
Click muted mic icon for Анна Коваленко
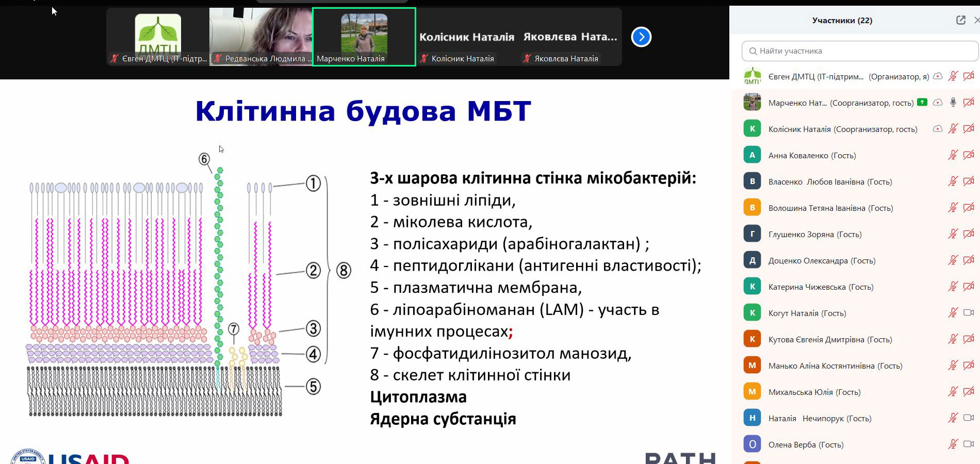(x=953, y=155)
